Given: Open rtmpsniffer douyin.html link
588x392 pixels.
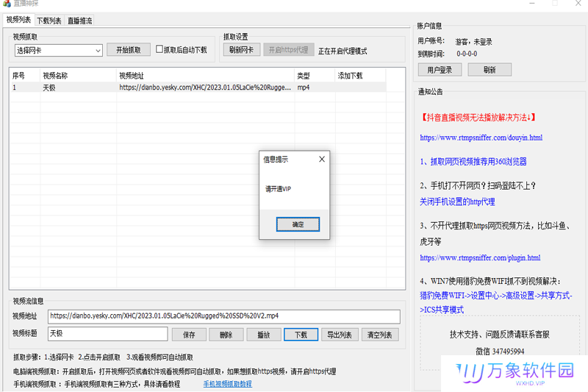Looking at the screenshot, I should pyautogui.click(x=481, y=138).
